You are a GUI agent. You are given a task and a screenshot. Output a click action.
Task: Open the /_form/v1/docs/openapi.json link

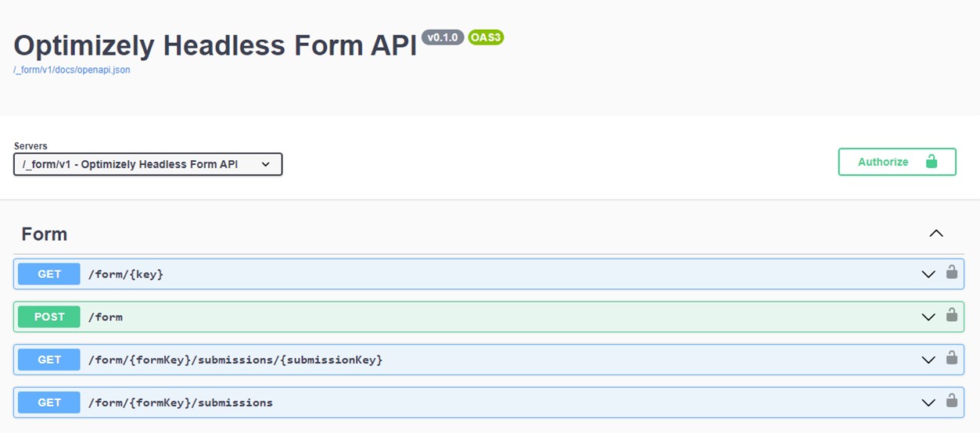click(x=72, y=70)
